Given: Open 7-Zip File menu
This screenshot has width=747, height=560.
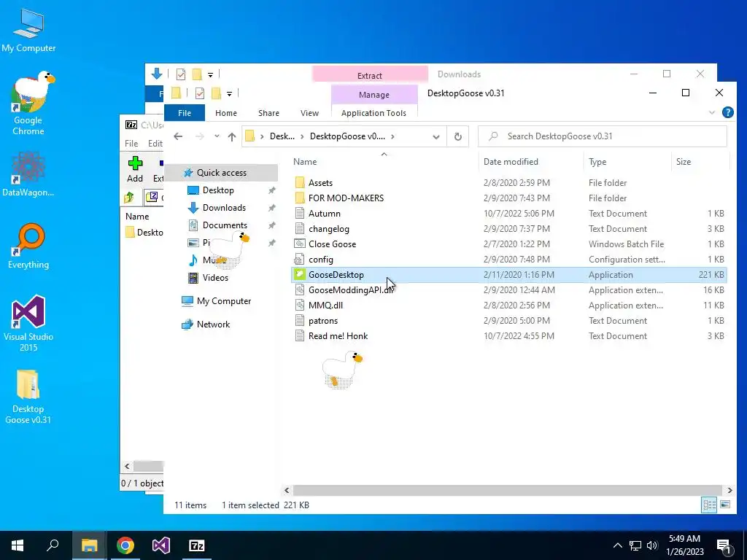Looking at the screenshot, I should [x=131, y=144].
